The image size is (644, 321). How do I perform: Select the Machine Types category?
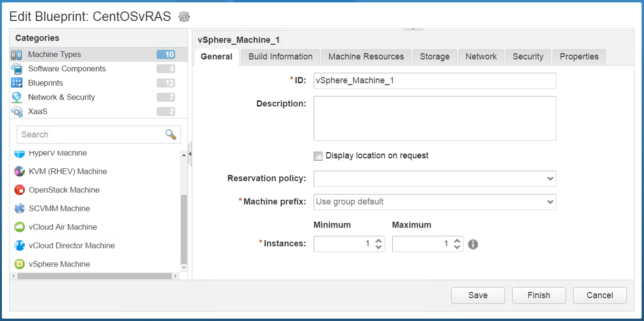coord(99,55)
